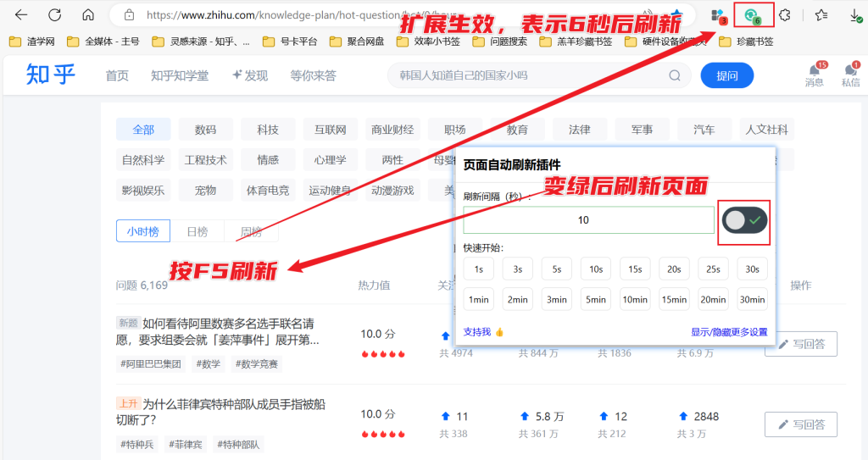Select the 互联网 category filter
Viewport: 868px width, 460px height.
(331, 130)
